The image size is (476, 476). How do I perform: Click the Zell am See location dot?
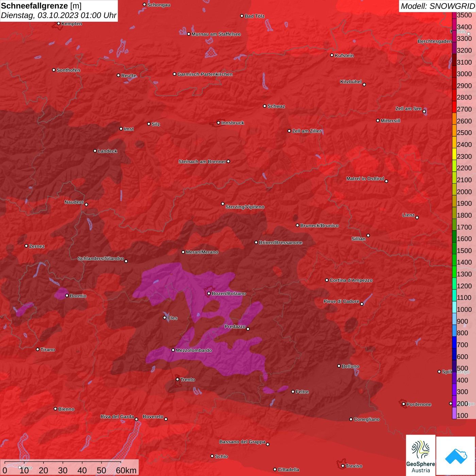pos(424,112)
